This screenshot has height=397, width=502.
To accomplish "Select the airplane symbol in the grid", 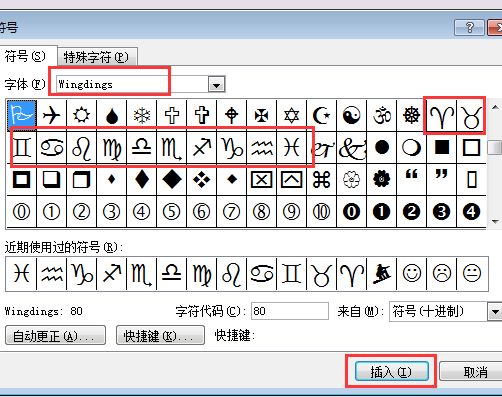I will point(52,115).
